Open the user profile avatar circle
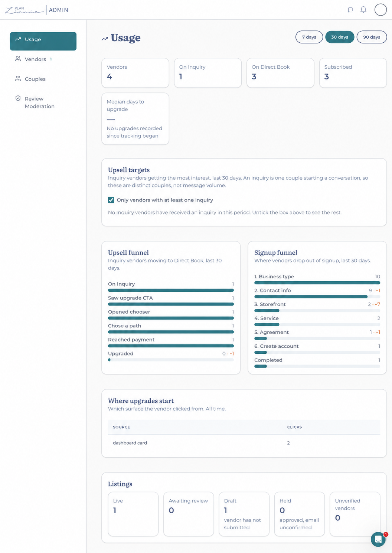Viewport: 392px width, 553px height. pos(380,10)
